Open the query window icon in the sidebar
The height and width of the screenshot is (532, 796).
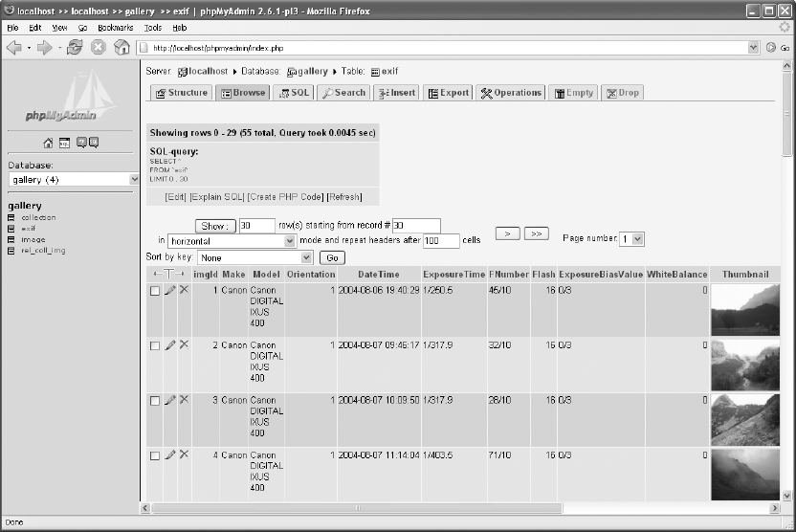64,143
